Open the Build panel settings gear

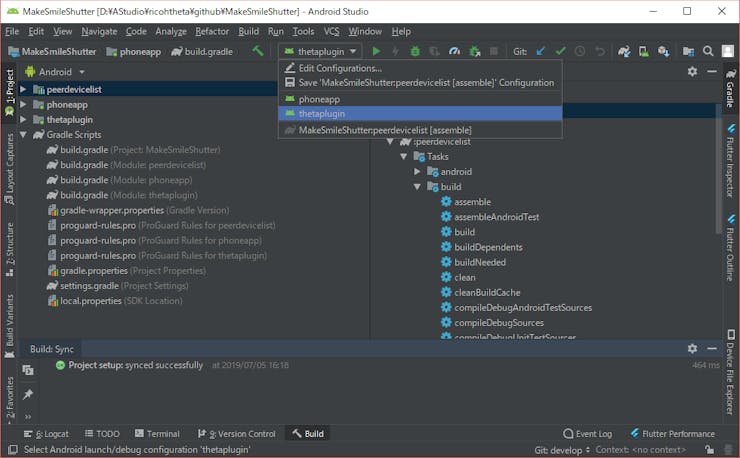point(692,349)
